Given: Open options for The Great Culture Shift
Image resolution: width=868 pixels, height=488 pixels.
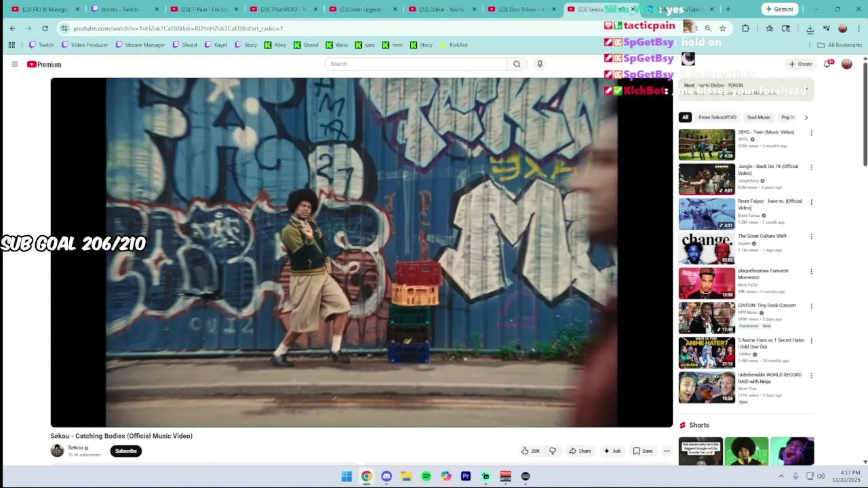Looking at the screenshot, I should tap(811, 237).
